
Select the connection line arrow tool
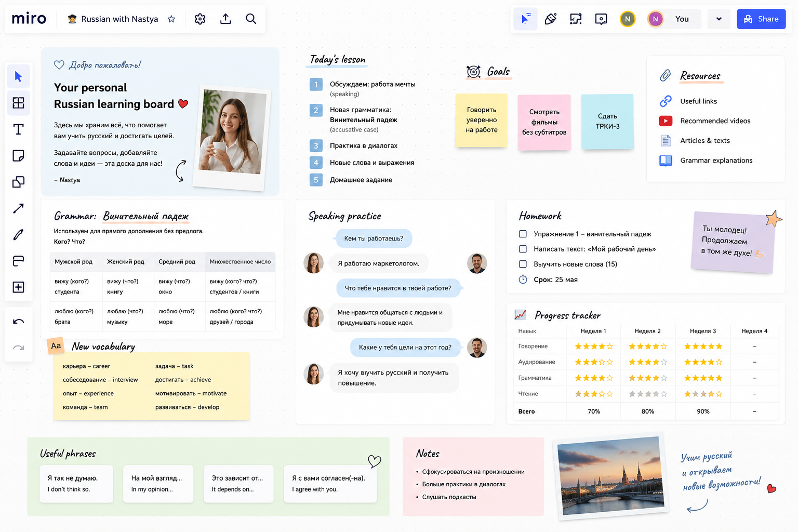coord(18,208)
